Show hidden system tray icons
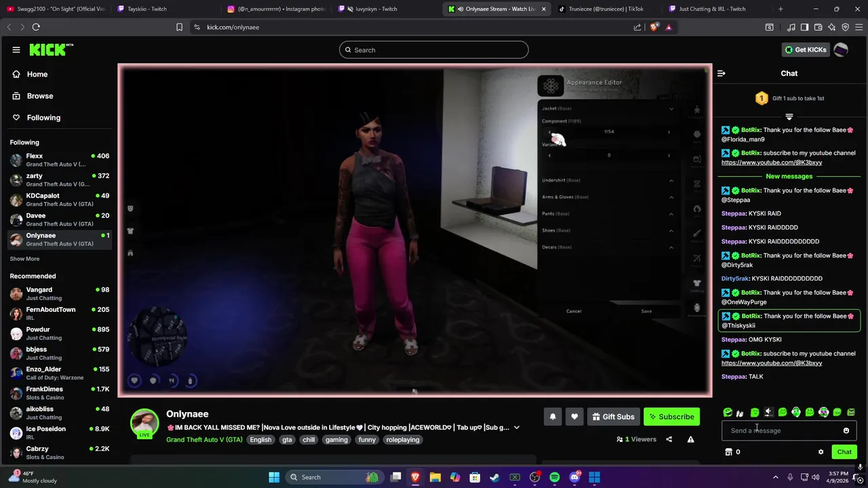868x488 pixels. [x=776, y=477]
